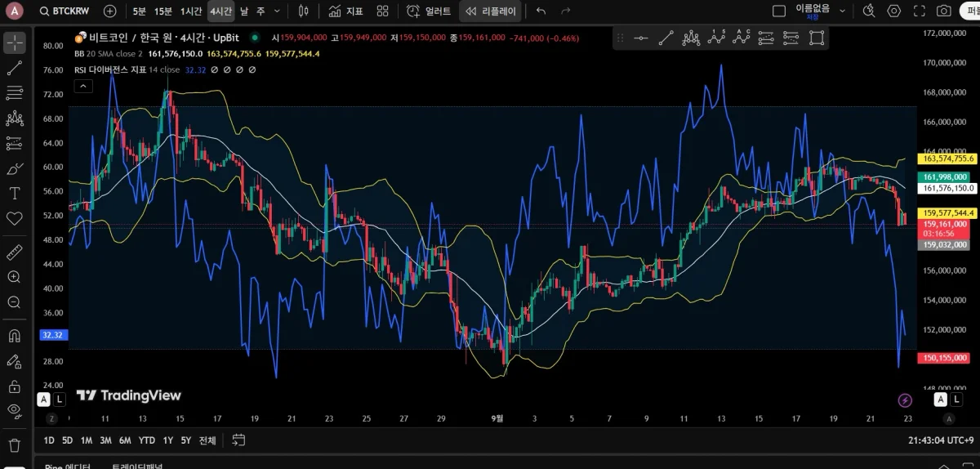
Task: Select rectangle shape in floating toolbar
Action: [x=816, y=38]
